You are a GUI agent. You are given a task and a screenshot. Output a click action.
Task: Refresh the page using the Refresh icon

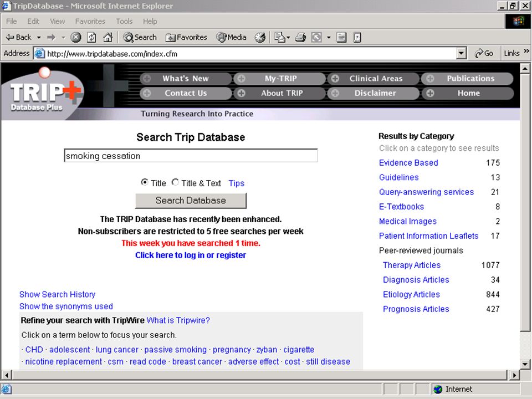91,37
